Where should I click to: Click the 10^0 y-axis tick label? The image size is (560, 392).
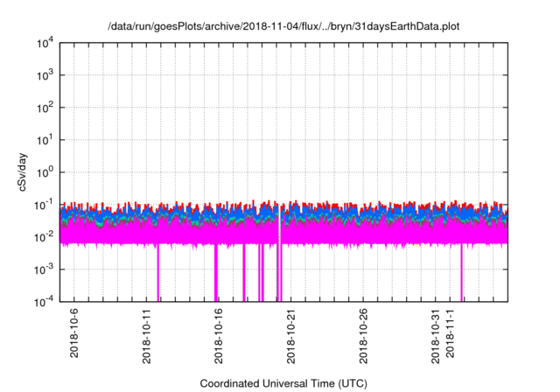pos(45,173)
